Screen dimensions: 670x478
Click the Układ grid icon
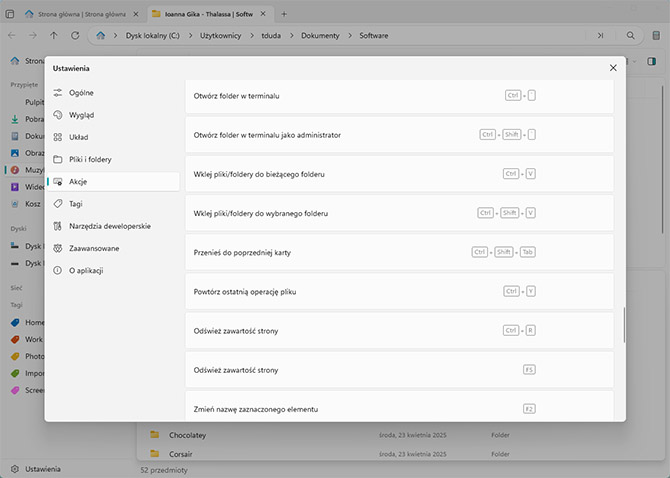coord(58,137)
